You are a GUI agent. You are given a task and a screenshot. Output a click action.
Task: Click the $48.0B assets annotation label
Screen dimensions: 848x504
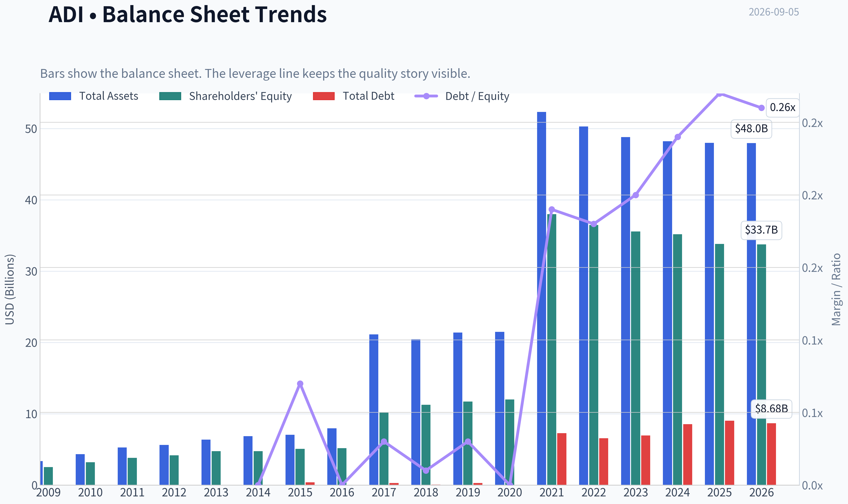751,129
